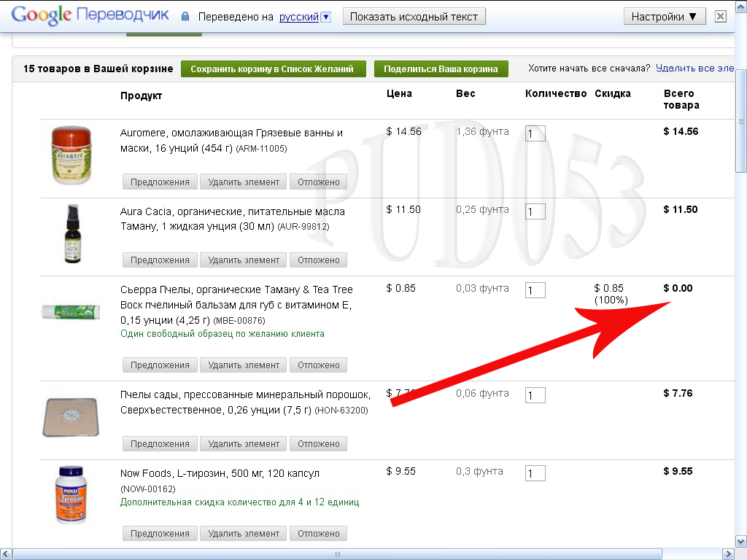Click Удалить элемент for Now Foods L-тирозин
This screenshot has width=747, height=560.
(x=244, y=533)
